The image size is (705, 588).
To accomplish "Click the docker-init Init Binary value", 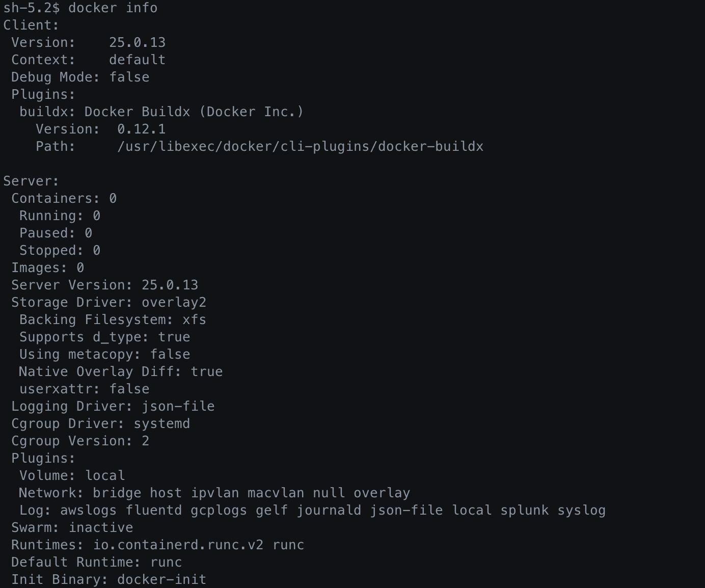I will pos(161,579).
